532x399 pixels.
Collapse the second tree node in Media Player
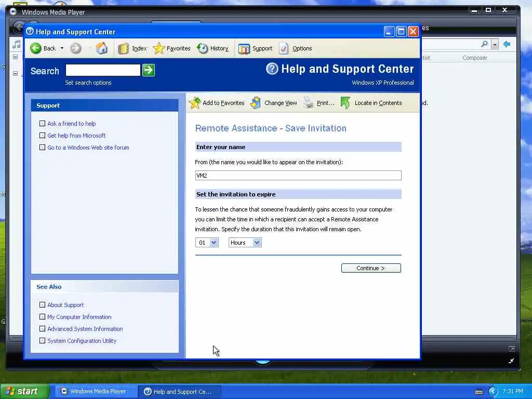tap(15, 73)
